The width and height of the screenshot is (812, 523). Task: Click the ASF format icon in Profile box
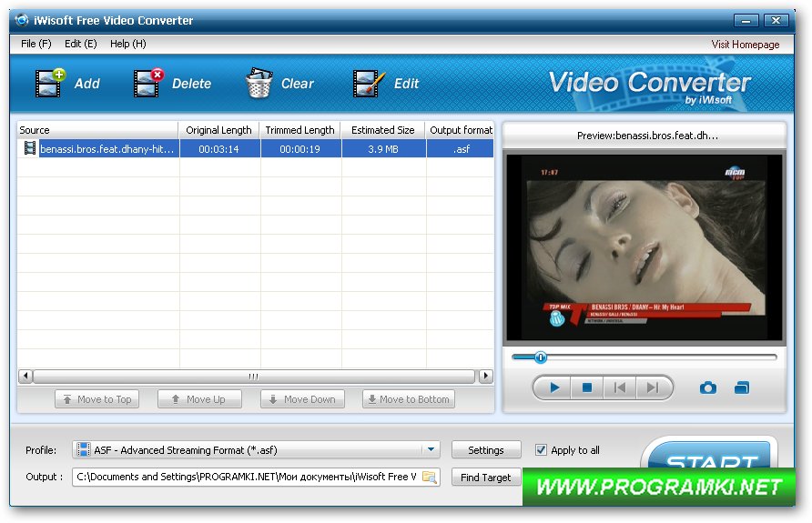coord(83,449)
